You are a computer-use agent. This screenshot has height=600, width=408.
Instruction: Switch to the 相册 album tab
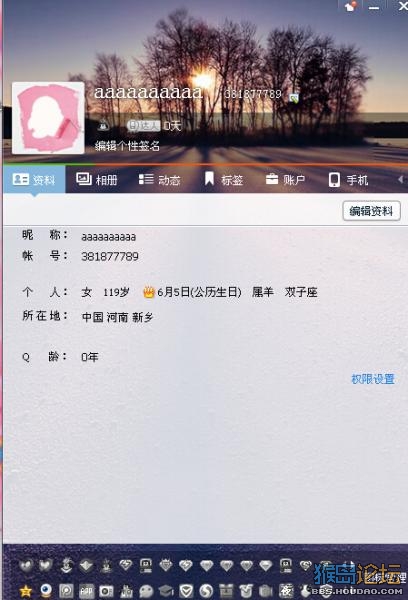pos(97,179)
